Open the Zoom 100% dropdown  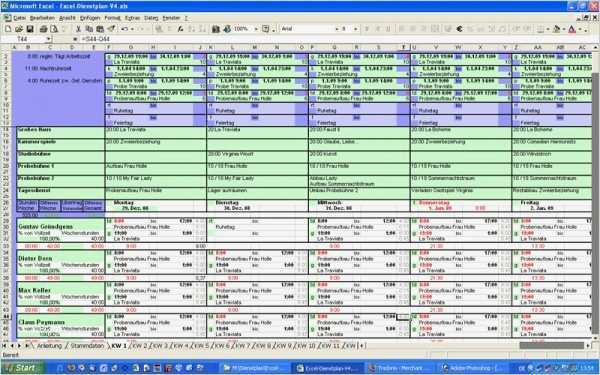click(x=256, y=29)
